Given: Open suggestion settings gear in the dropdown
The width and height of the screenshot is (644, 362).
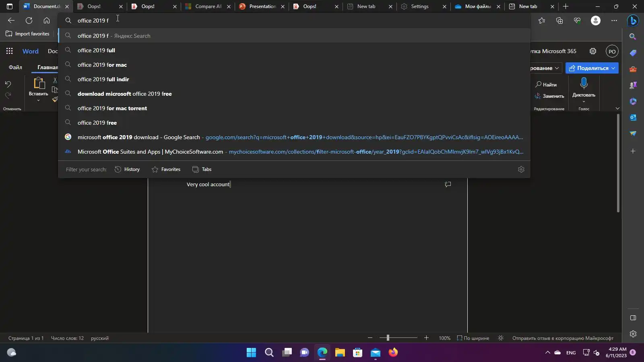Looking at the screenshot, I should pyautogui.click(x=521, y=169).
